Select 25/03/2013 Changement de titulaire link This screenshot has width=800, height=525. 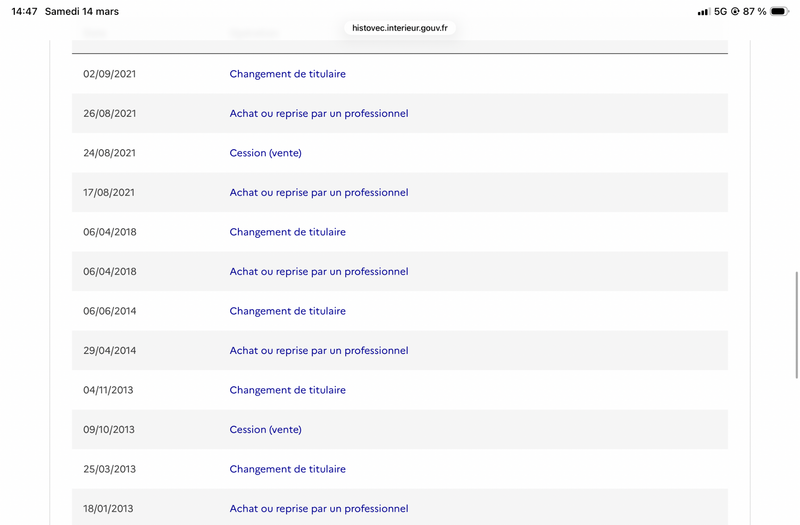(x=287, y=469)
